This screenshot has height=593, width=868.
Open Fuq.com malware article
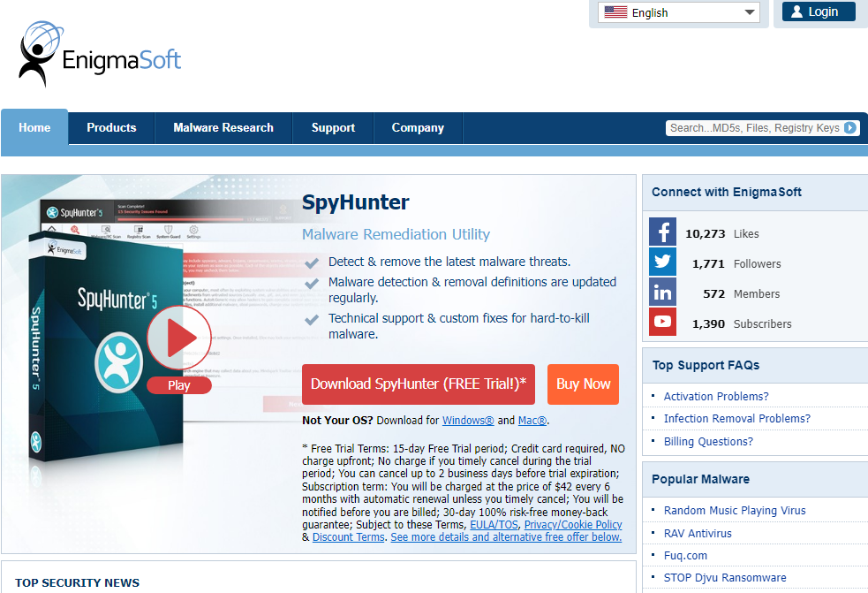tap(685, 555)
